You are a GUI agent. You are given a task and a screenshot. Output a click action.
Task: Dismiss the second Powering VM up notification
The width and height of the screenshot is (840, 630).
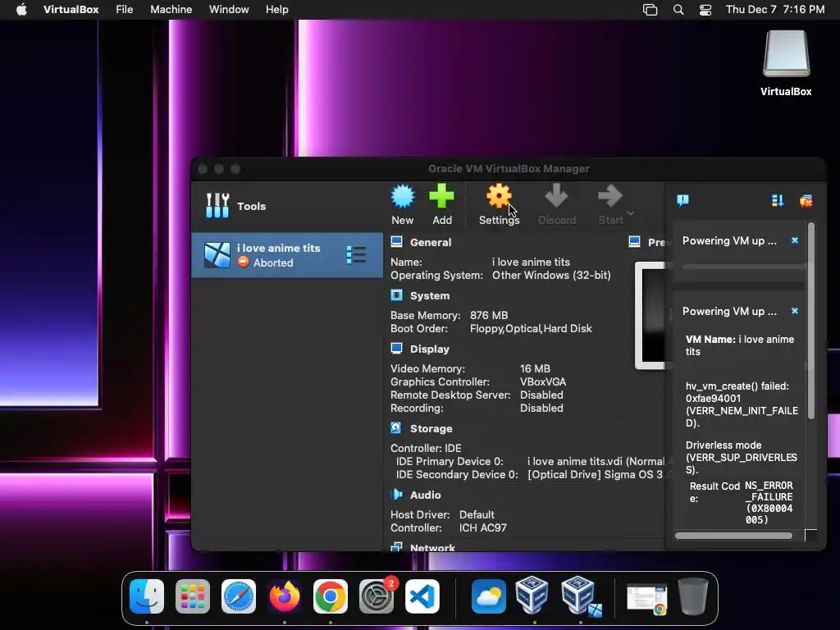794,311
